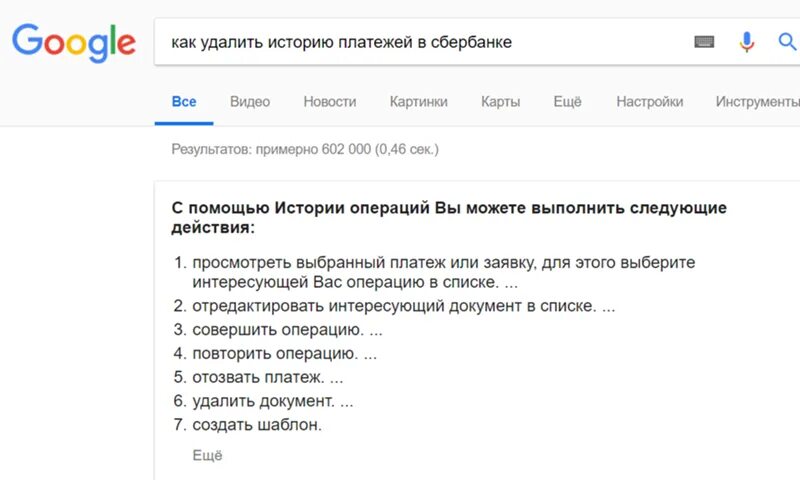Open the Настройки dropdown

point(649,102)
